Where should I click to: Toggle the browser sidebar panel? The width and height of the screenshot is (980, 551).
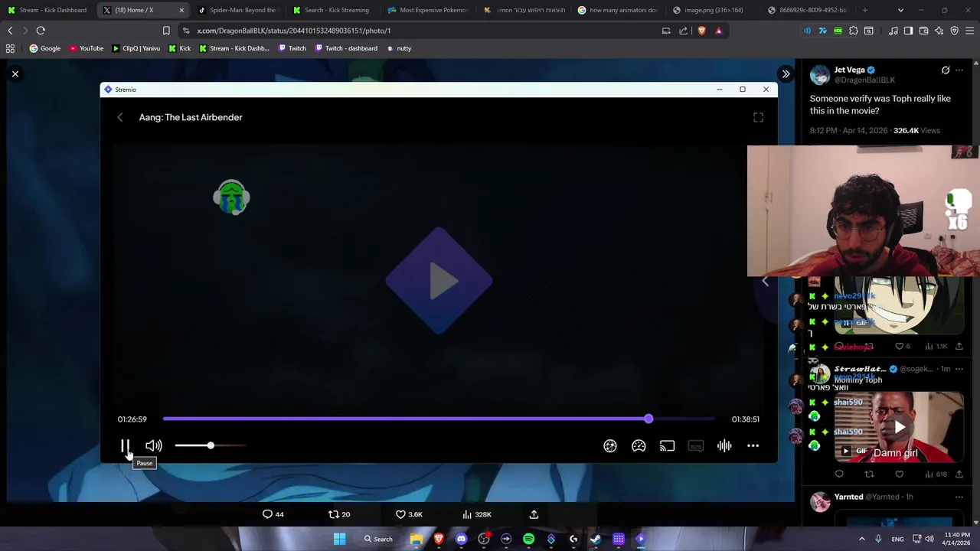(x=908, y=31)
